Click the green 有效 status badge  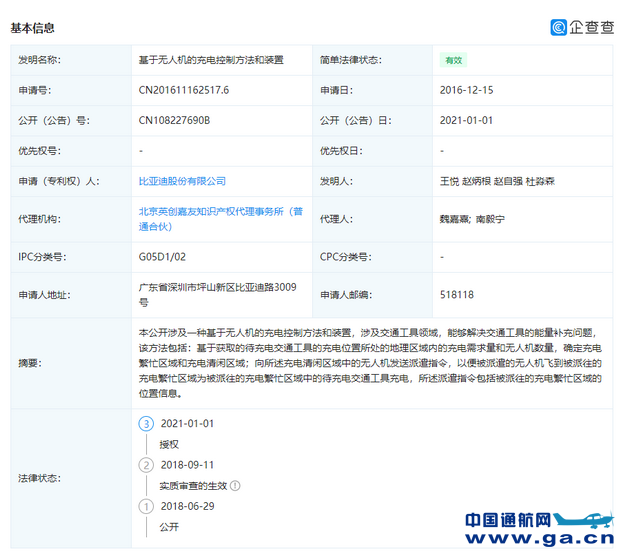(453, 60)
